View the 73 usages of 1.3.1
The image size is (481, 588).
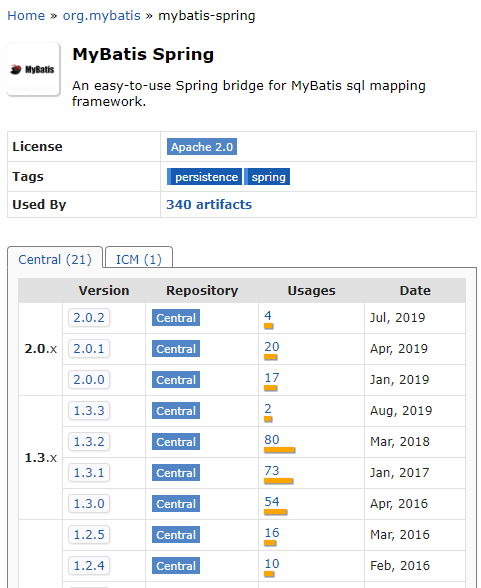(272, 470)
